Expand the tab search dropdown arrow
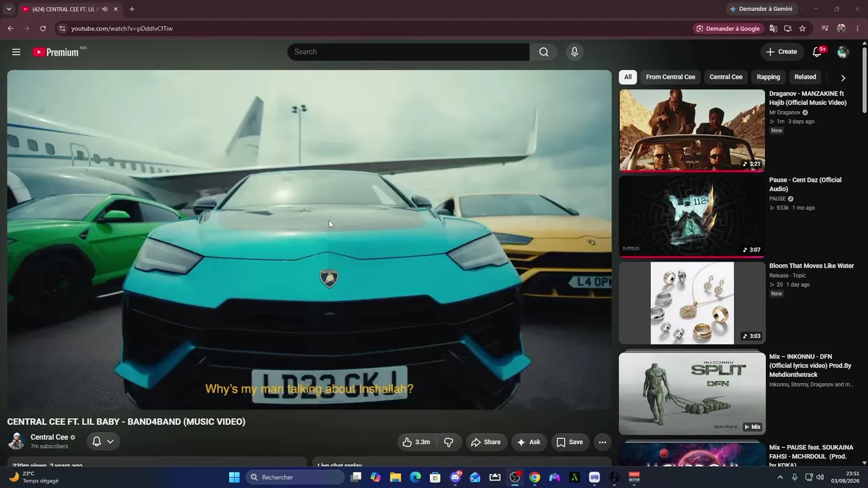868x488 pixels. [9, 9]
